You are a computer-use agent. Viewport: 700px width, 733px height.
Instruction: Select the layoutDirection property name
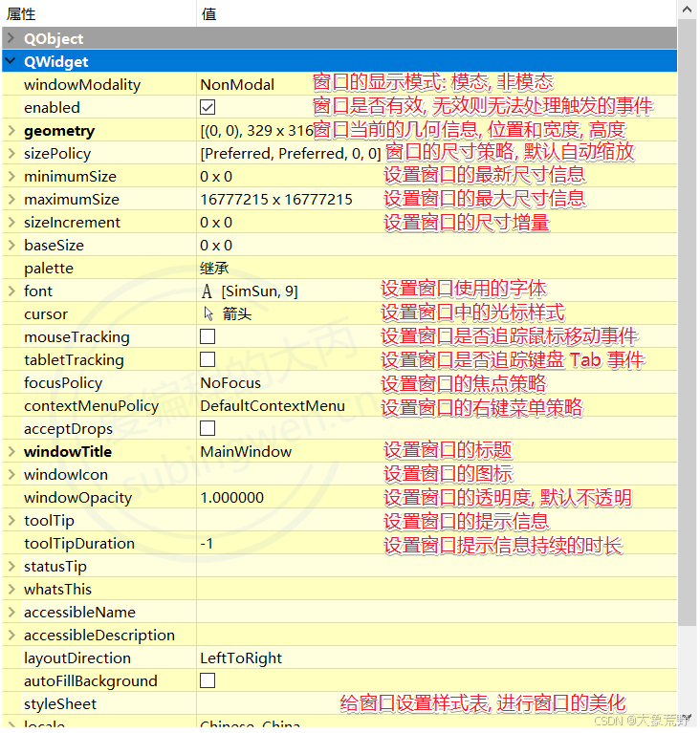(77, 658)
